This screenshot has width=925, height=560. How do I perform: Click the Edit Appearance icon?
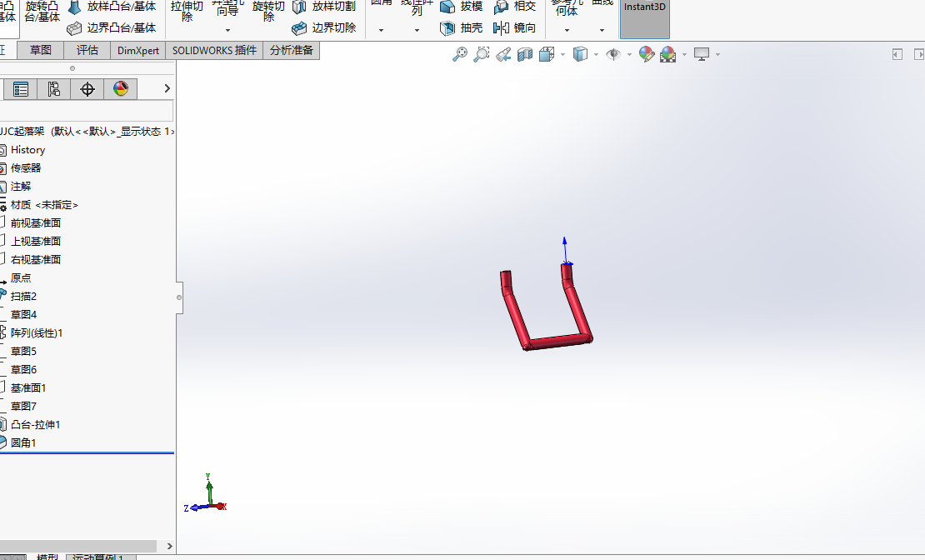(x=647, y=54)
